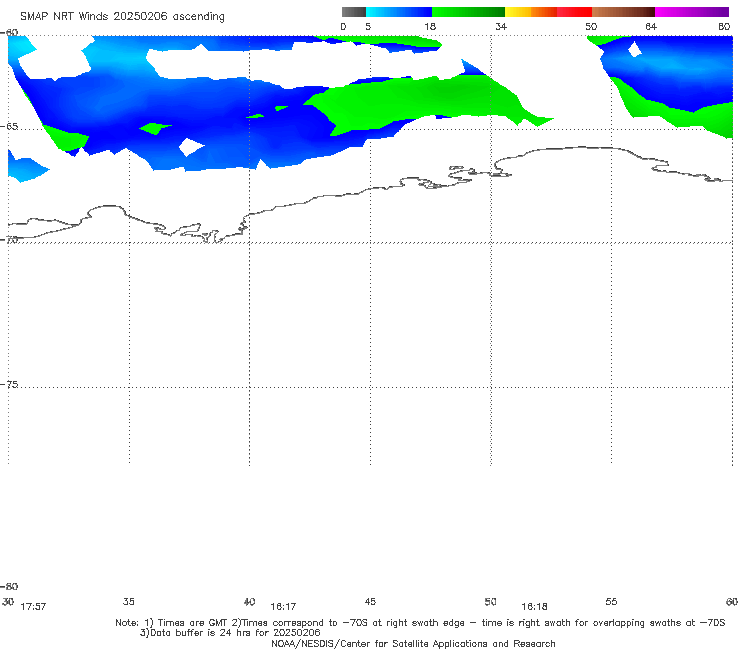
Task: Select the gray segment of the wind color bar
Action: pyautogui.click(x=354, y=12)
